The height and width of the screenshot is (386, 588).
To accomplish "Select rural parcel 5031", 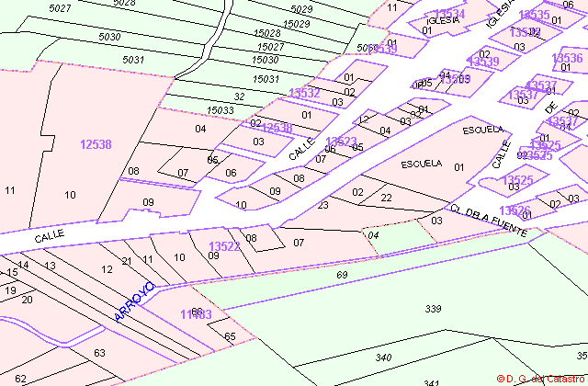I will click(133, 60).
